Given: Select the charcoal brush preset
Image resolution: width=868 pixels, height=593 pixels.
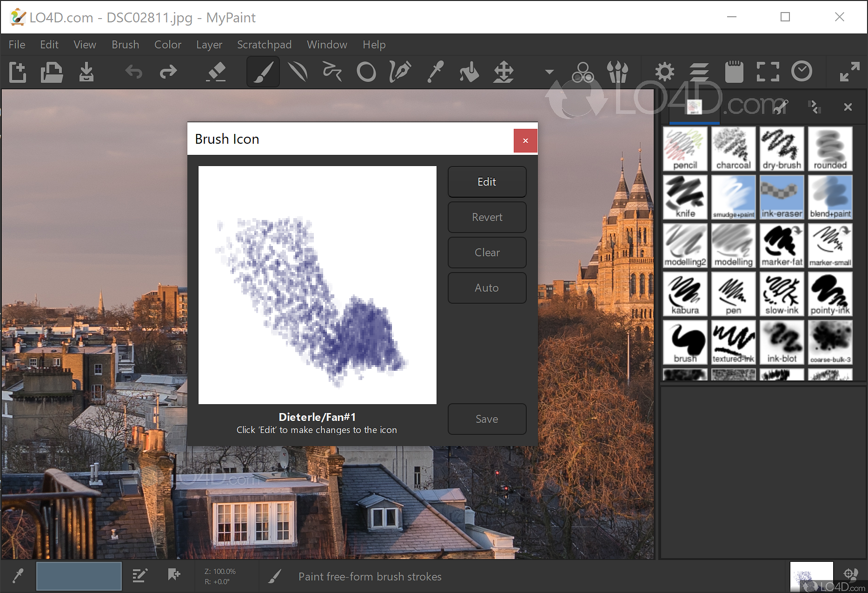Looking at the screenshot, I should tap(733, 148).
